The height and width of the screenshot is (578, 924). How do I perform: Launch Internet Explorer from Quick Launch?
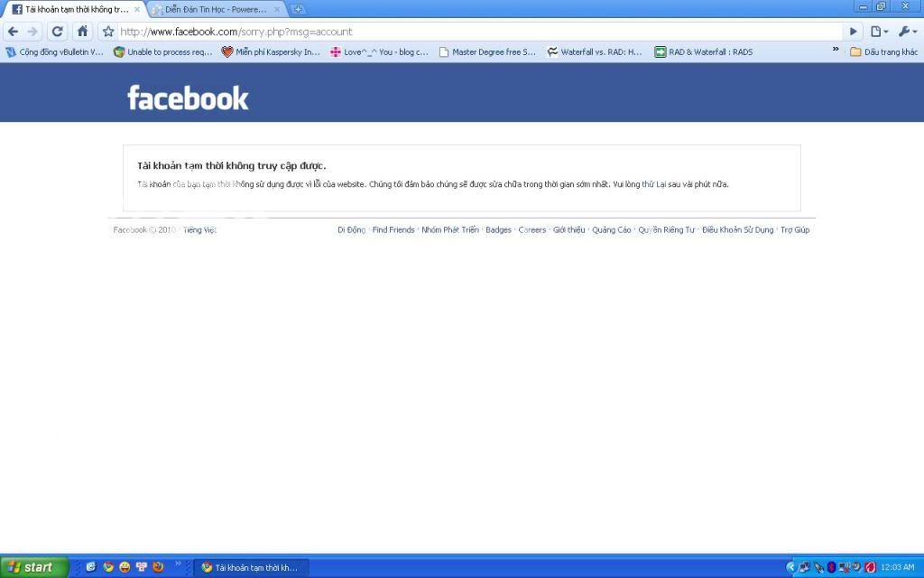tap(91, 567)
